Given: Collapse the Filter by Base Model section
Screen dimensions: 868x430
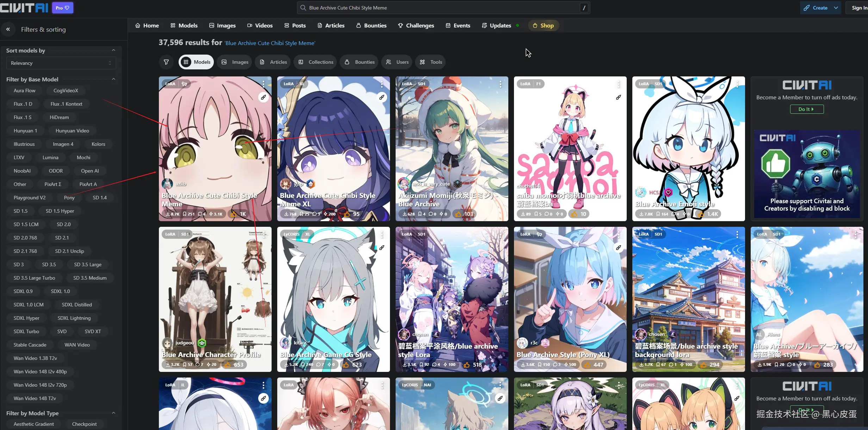Looking at the screenshot, I should pos(113,79).
